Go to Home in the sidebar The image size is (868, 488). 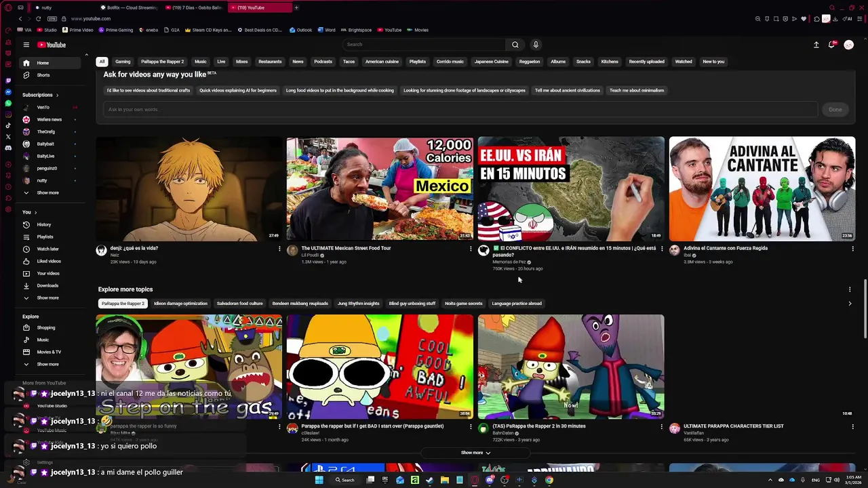coord(49,63)
